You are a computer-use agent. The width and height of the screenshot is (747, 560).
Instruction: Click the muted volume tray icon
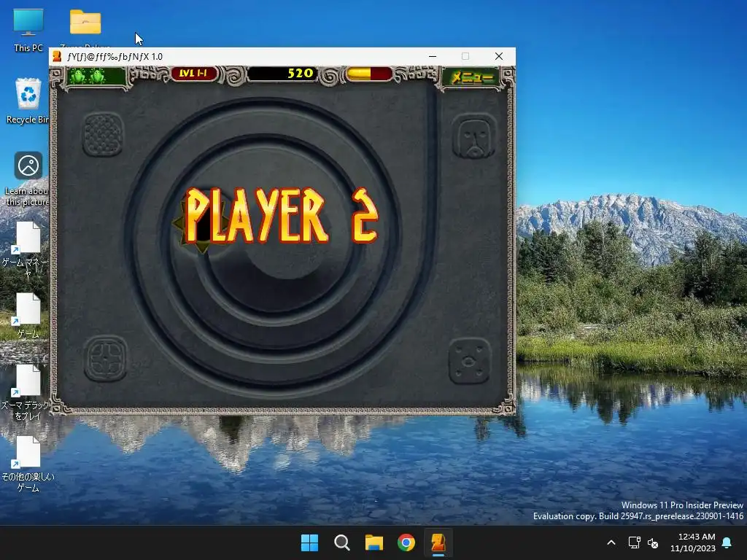(653, 542)
